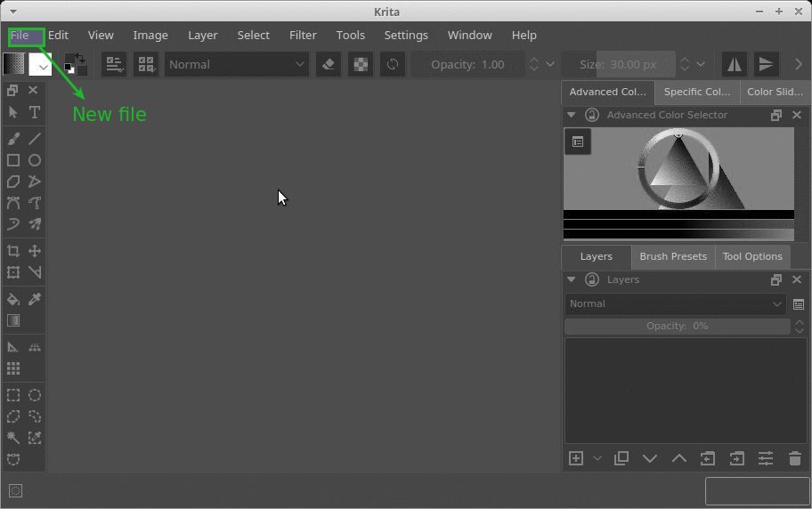Select the Grid tool
Viewport: 812px width, 509px height.
click(13, 368)
